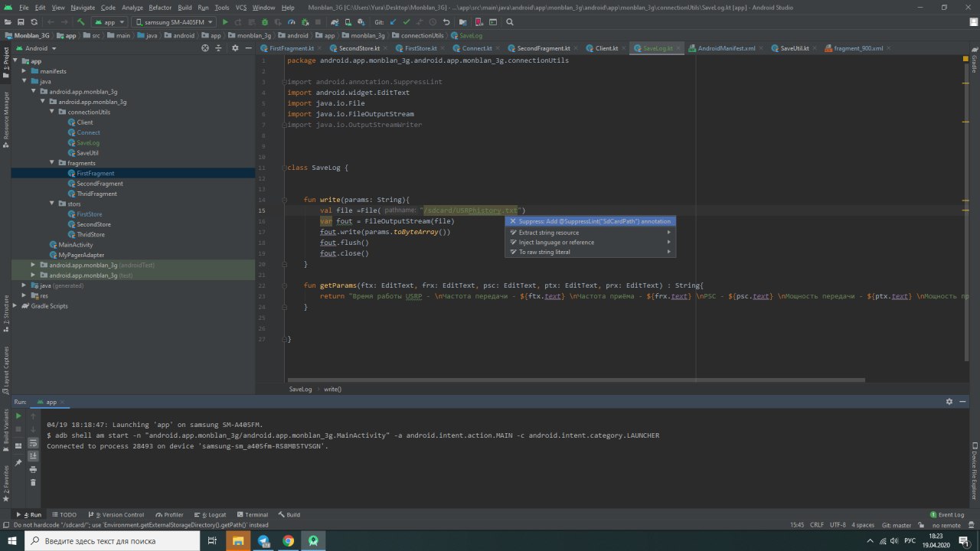The width and height of the screenshot is (980, 551).
Task: Click the project pane locate target icon
Action: coord(205,47)
